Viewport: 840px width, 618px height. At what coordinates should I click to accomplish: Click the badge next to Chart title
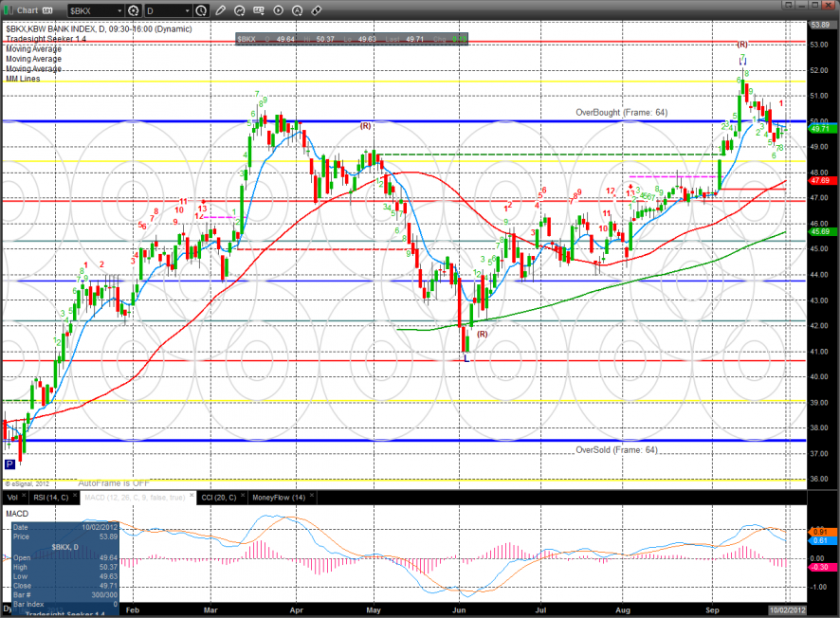[x=47, y=10]
